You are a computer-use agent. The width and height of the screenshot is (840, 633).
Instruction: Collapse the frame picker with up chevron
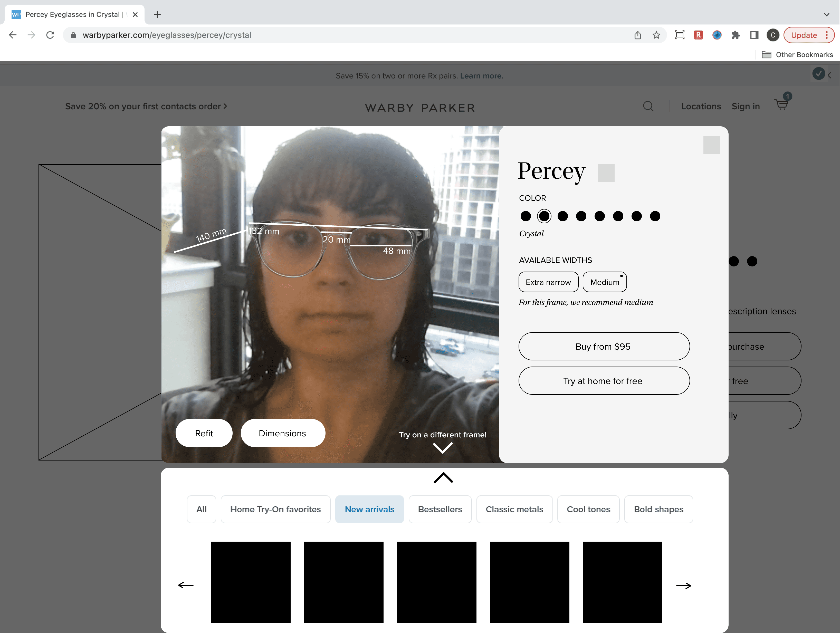pyautogui.click(x=443, y=478)
